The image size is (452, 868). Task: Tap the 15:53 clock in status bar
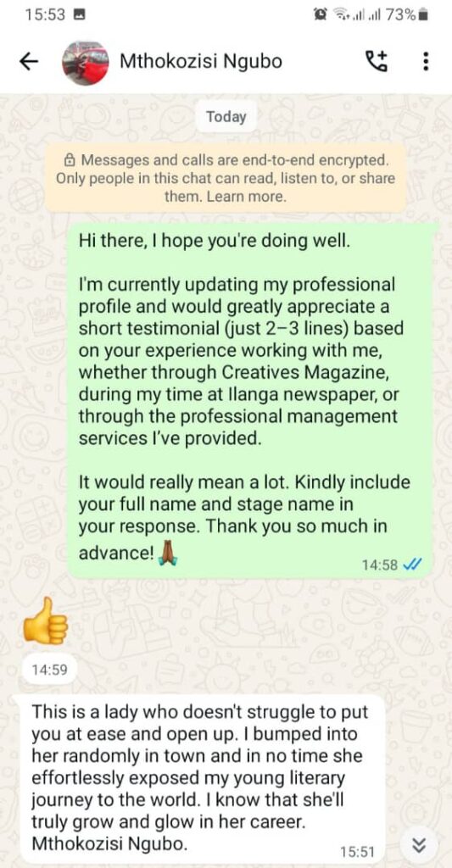click(45, 15)
